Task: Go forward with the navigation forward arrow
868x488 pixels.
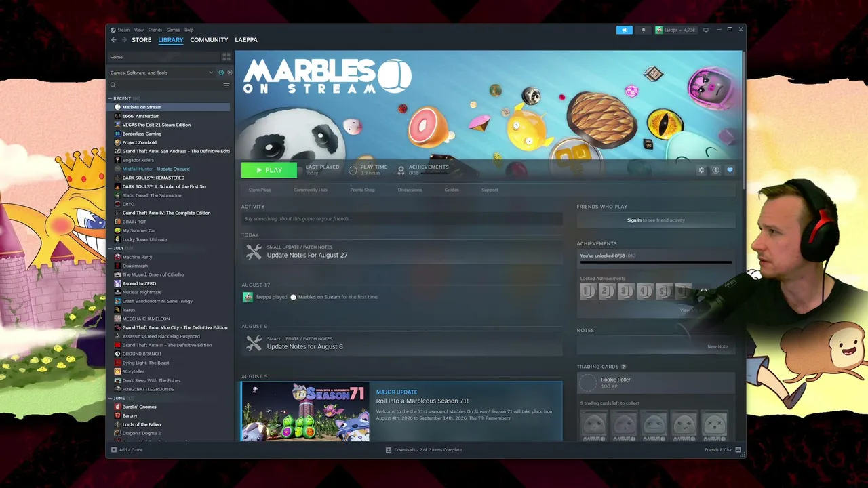Action: tap(123, 40)
